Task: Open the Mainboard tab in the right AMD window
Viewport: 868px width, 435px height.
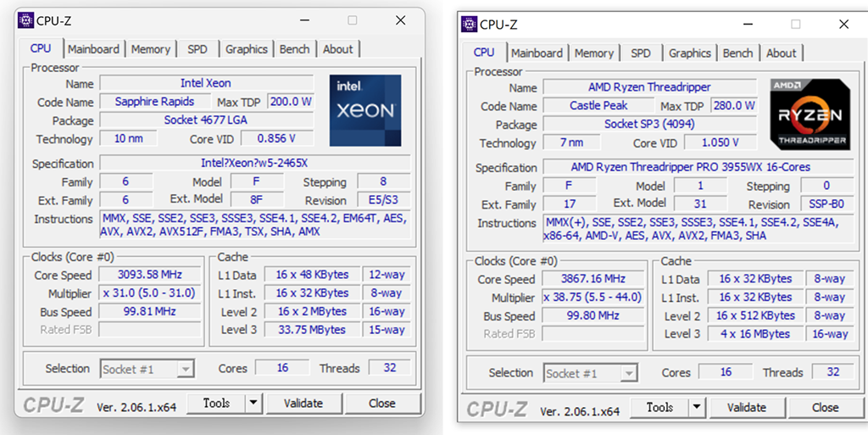Action: tap(537, 53)
